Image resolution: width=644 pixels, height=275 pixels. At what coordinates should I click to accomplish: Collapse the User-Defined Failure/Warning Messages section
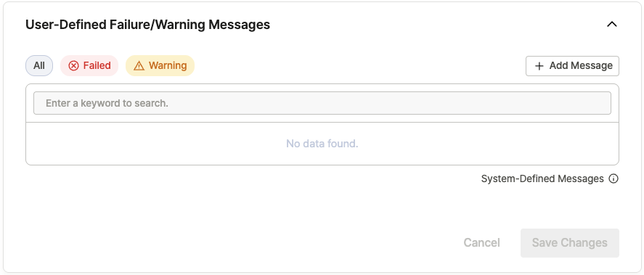[x=611, y=25]
